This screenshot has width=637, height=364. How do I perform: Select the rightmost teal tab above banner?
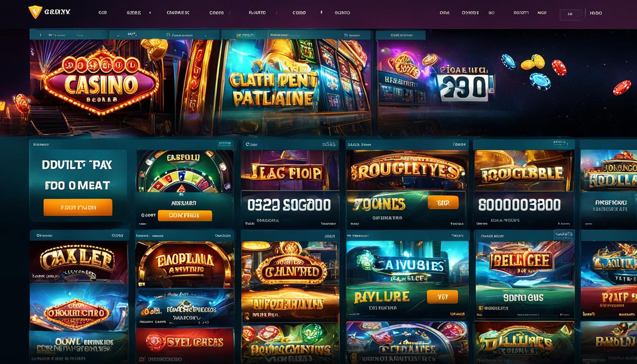(x=400, y=35)
